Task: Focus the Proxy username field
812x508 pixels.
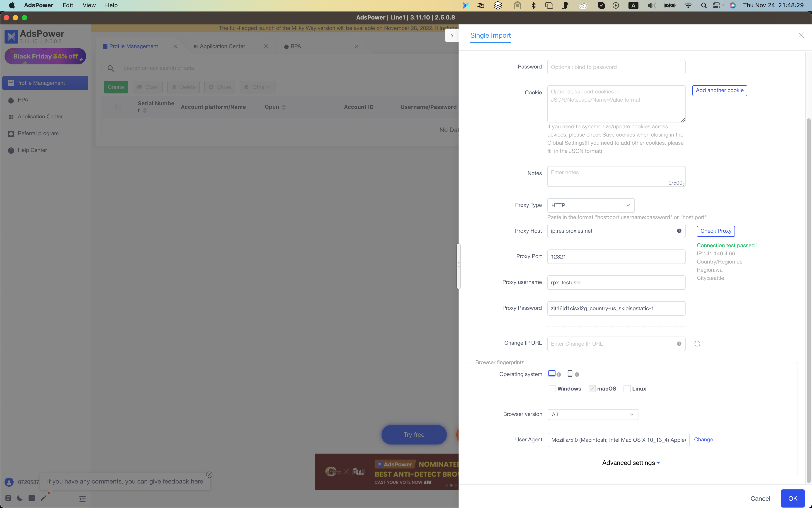Action: (616, 283)
